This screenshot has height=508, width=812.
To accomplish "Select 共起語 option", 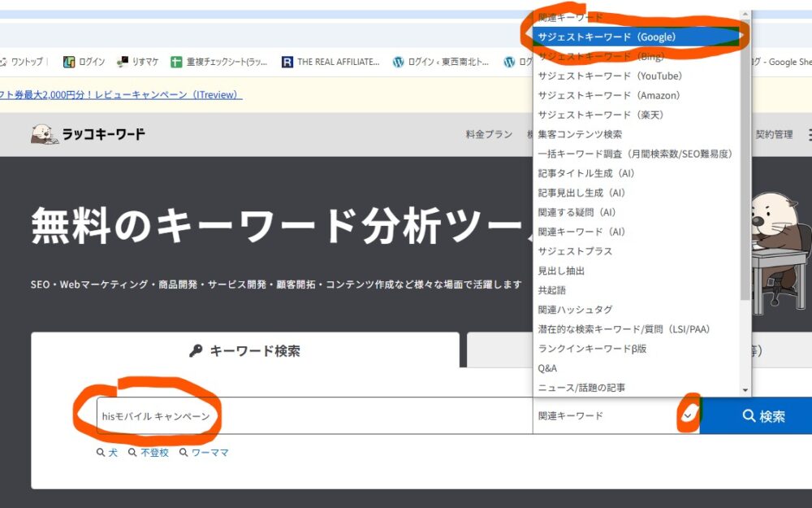I will click(637, 290).
